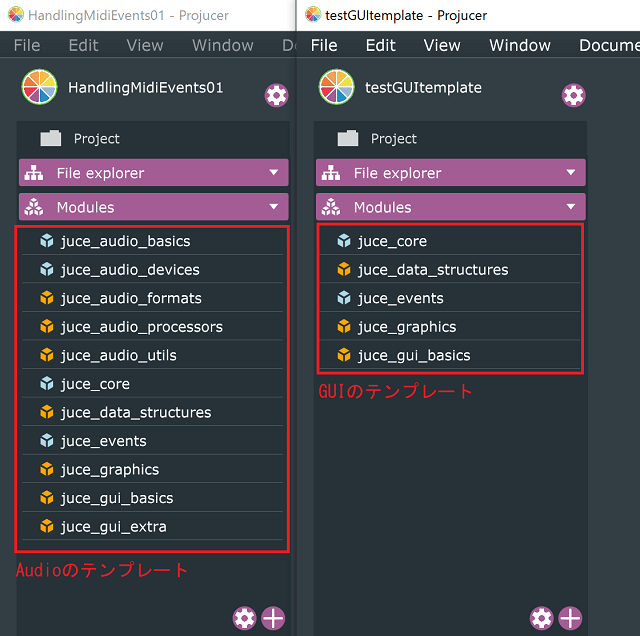Click juce_core cube icon in HandlingMidiEvents01 window
This screenshot has height=636, width=640.
[47, 384]
